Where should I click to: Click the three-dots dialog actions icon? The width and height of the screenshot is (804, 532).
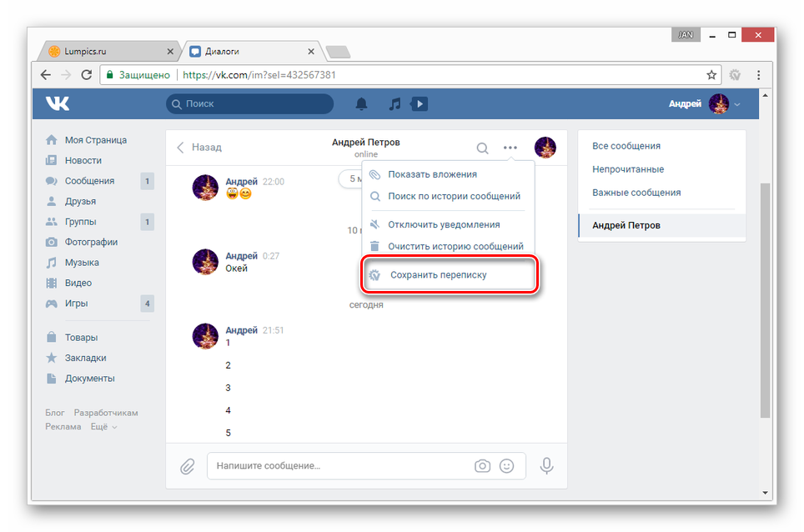(x=510, y=148)
